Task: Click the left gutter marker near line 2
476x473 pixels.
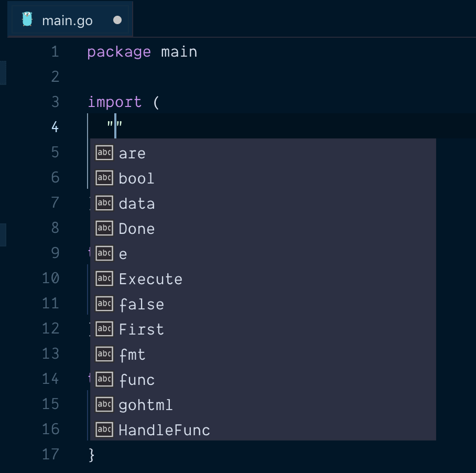Action: pyautogui.click(x=3, y=73)
